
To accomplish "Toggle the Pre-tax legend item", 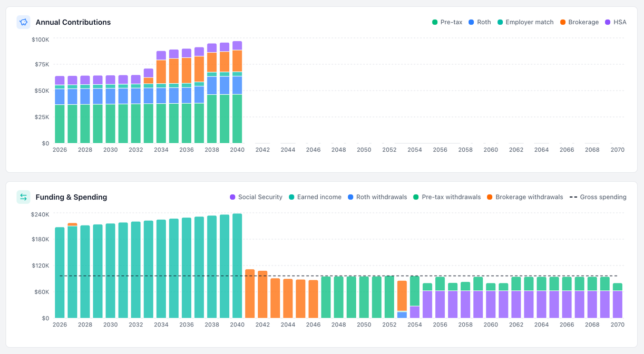I will click(447, 22).
